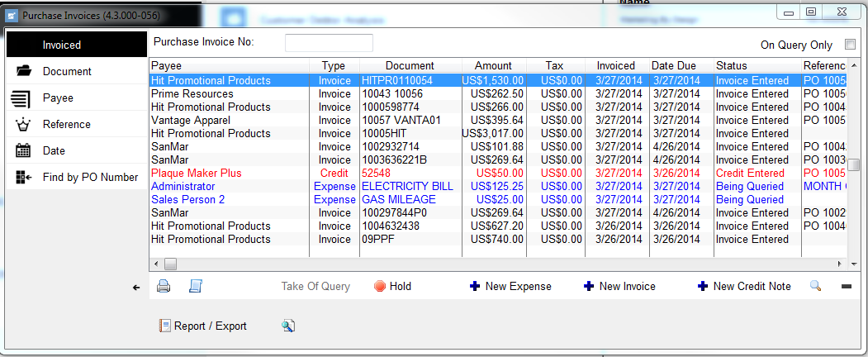The image size is (868, 357).
Task: Select the Invoiced sidebar option
Action: [77, 45]
